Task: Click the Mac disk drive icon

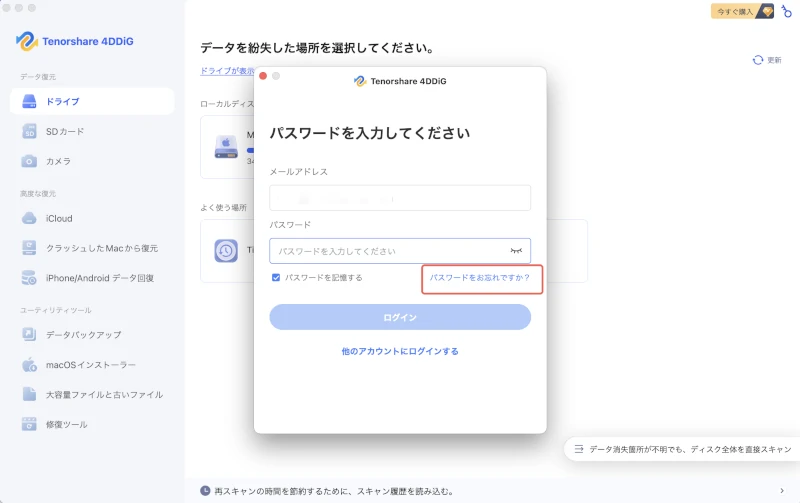Action: click(226, 147)
